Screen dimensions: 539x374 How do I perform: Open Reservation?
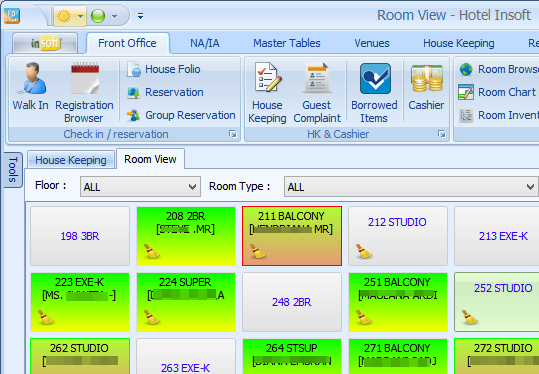[165, 92]
